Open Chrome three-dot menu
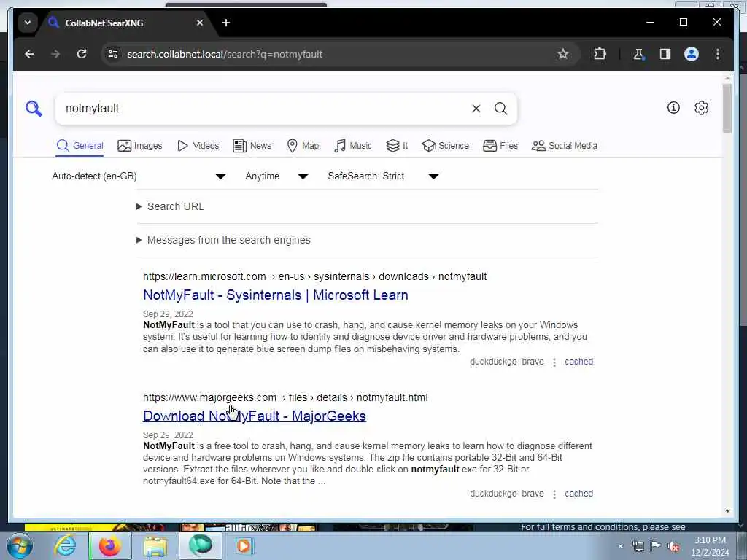The width and height of the screenshot is (747, 560). click(x=718, y=54)
